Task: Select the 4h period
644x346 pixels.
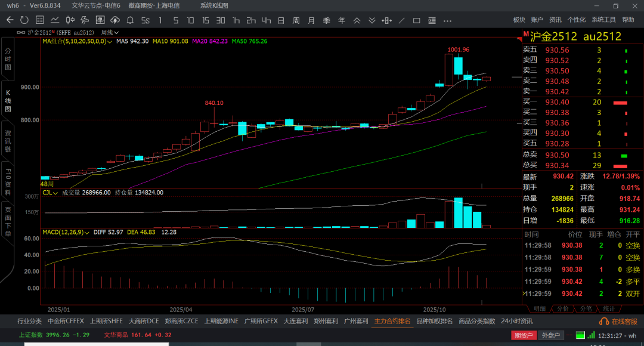Action: pyautogui.click(x=266, y=20)
